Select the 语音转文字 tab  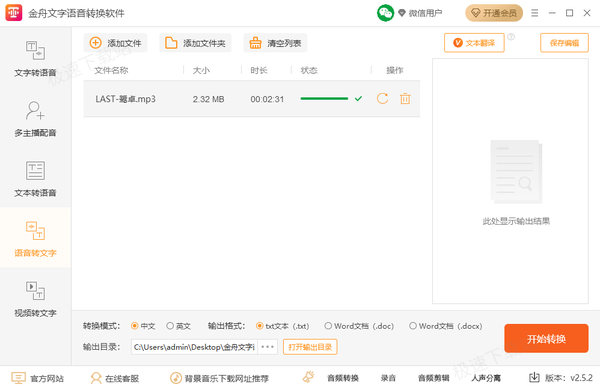click(35, 239)
